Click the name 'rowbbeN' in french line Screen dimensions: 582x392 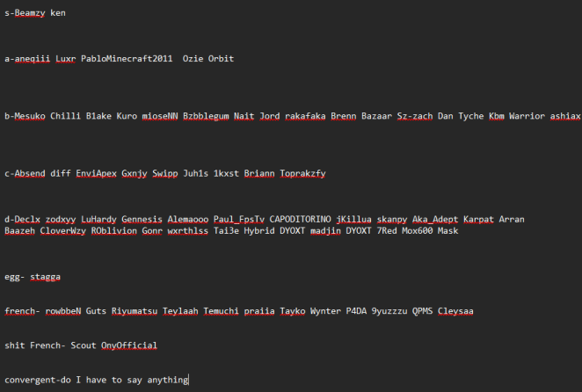(63, 311)
